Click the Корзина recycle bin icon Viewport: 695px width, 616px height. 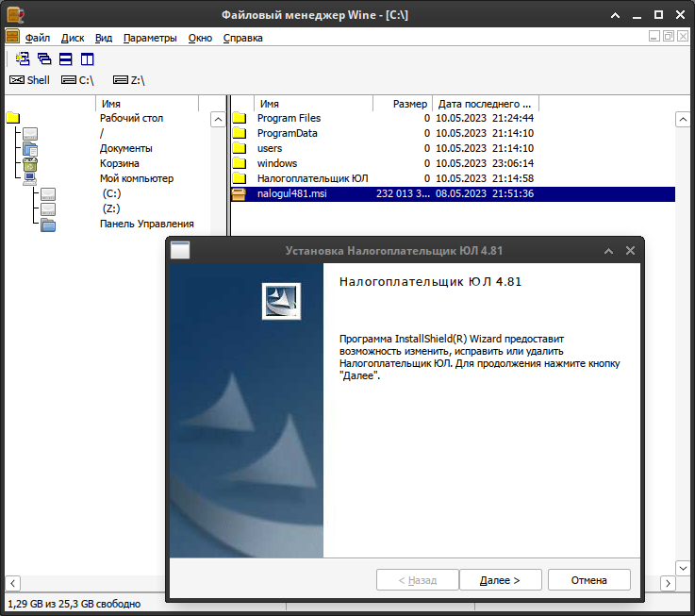pos(30,164)
